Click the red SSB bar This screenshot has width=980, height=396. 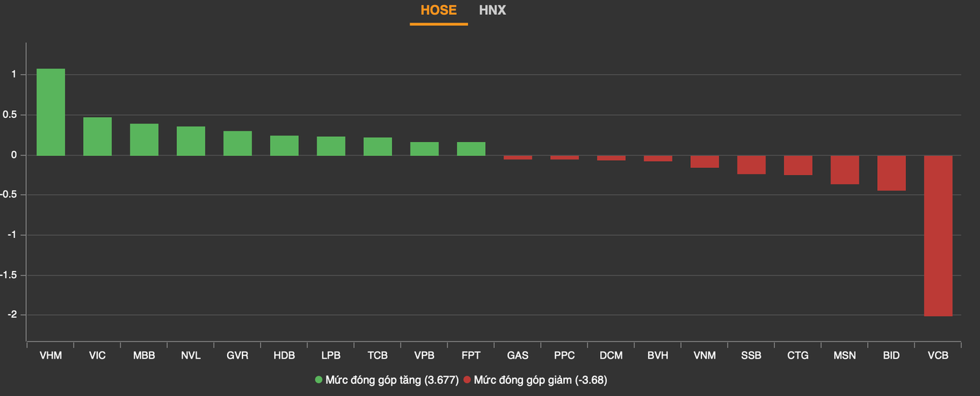pyautogui.click(x=751, y=164)
